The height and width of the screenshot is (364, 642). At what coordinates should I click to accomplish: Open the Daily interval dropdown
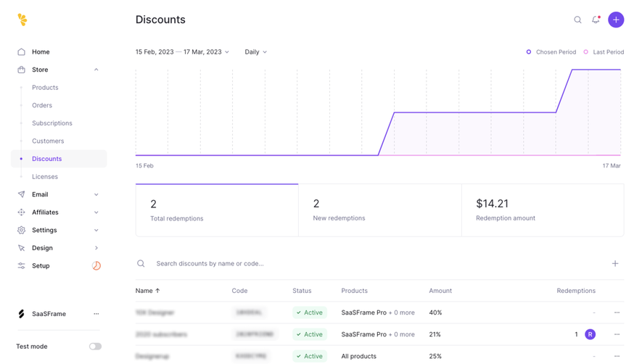(x=256, y=52)
